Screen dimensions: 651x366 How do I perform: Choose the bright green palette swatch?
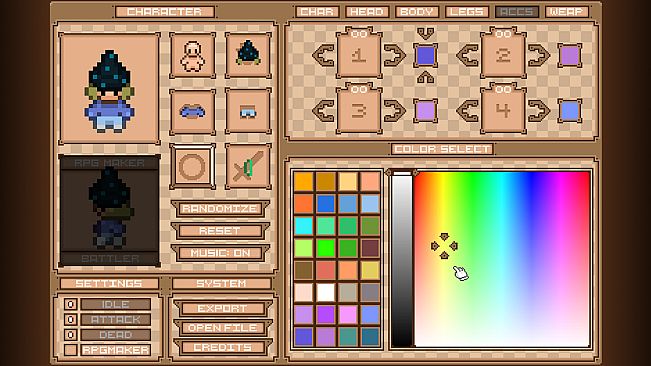click(x=326, y=248)
